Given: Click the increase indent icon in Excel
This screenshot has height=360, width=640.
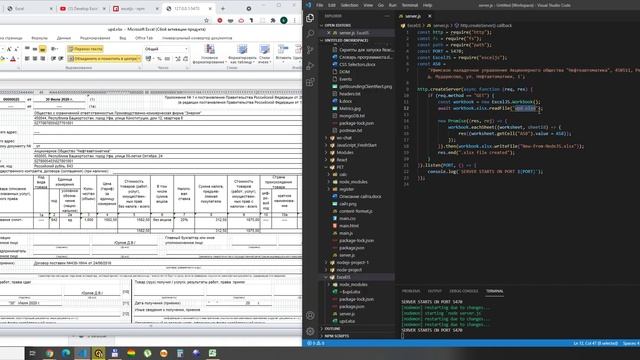Looking at the screenshot, I should (x=61, y=59).
